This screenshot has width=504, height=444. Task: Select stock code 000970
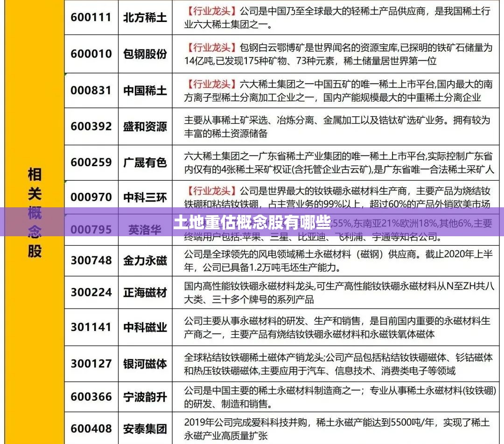(x=91, y=197)
